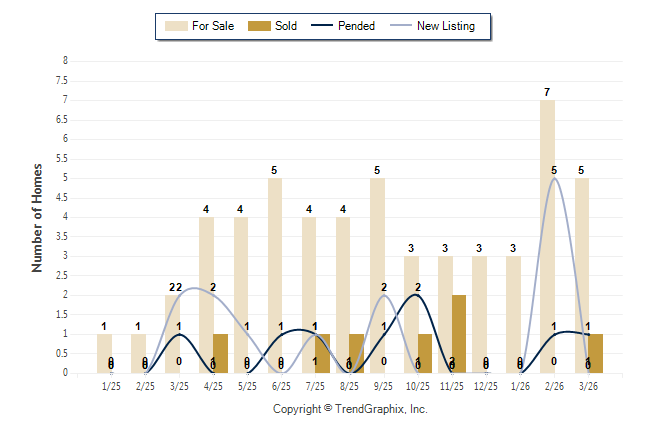Click the Pended line legend marker
Image resolution: width=646 pixels, height=434 pixels.
pos(321,26)
